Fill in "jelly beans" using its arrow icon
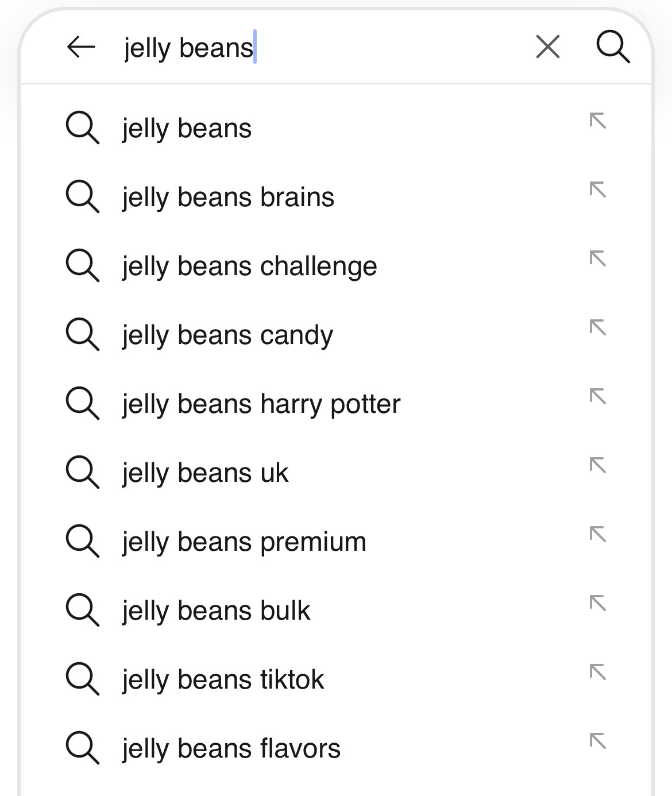 click(598, 121)
